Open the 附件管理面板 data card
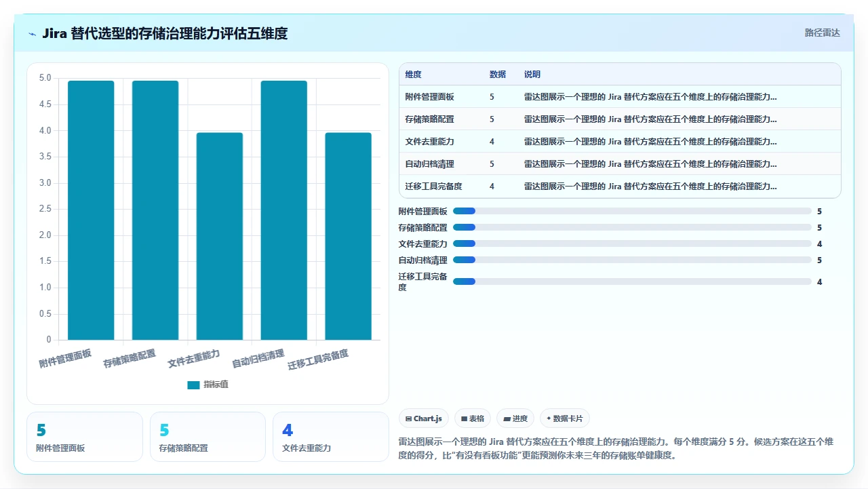The width and height of the screenshot is (868, 489). [x=85, y=437]
